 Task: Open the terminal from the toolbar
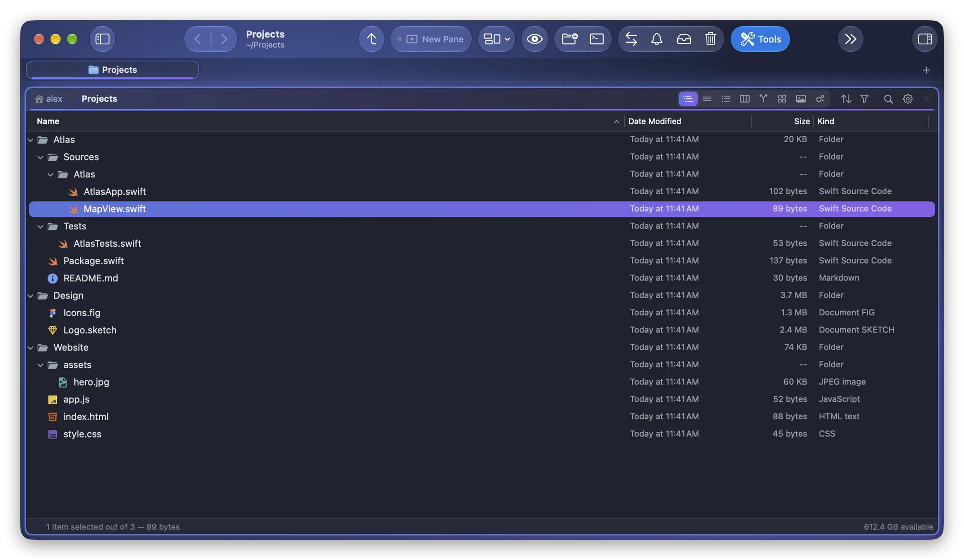click(597, 39)
